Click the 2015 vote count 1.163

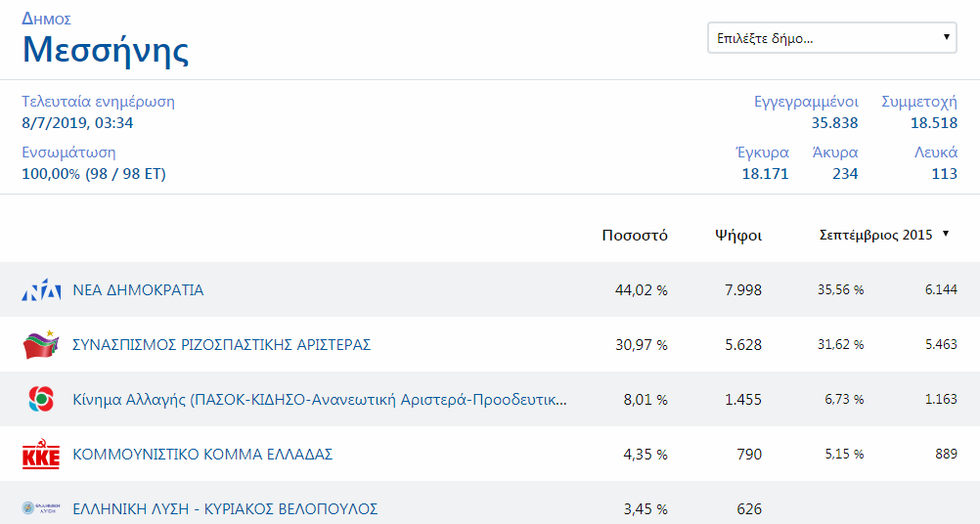pyautogui.click(x=941, y=399)
